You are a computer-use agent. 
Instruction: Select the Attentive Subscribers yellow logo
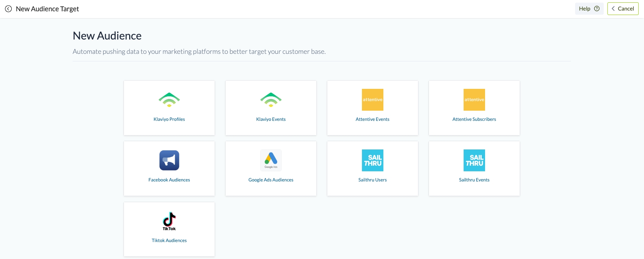474,100
